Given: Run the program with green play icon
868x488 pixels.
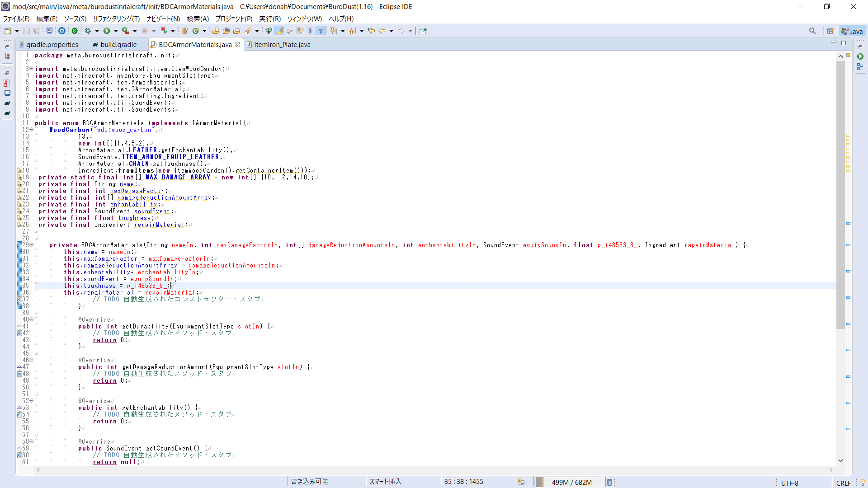Looking at the screenshot, I should pyautogui.click(x=107, y=31).
